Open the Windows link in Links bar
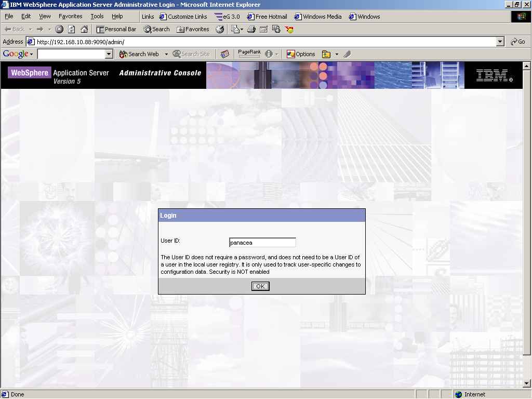The width and height of the screenshot is (532, 399). coord(364,17)
